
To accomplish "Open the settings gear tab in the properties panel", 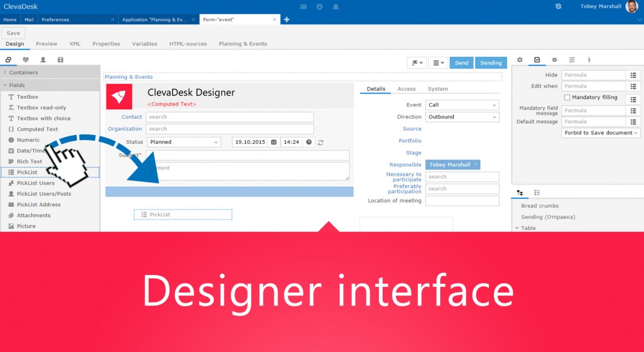I will point(520,59).
